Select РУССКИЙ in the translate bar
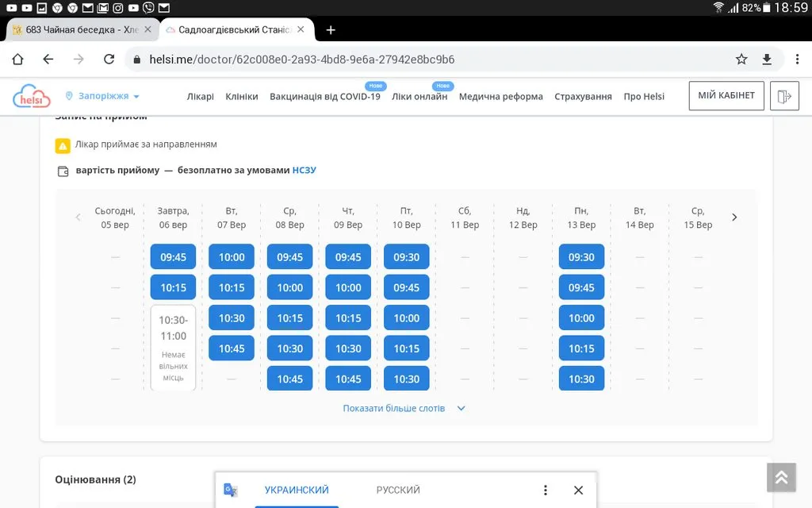 pos(398,491)
